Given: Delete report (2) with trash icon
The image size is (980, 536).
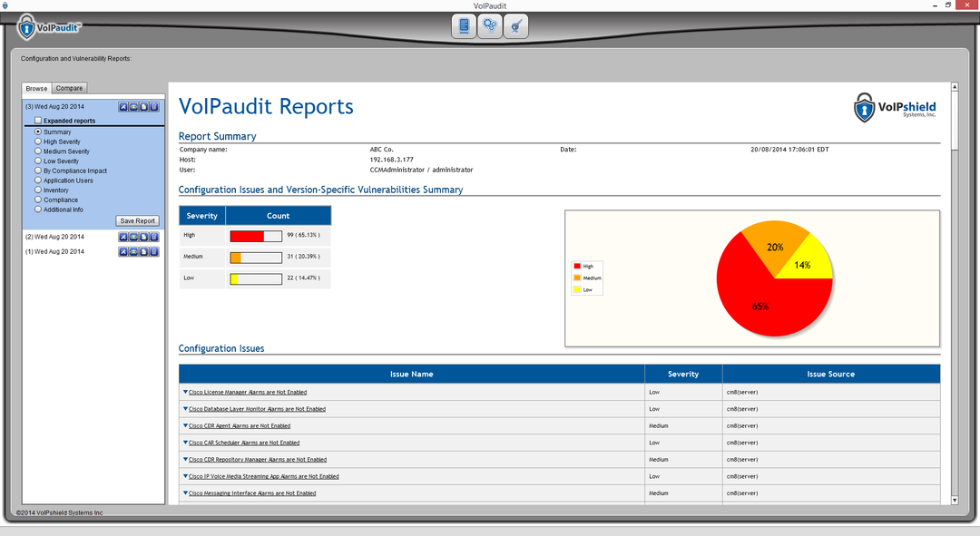Looking at the screenshot, I should tap(154, 237).
